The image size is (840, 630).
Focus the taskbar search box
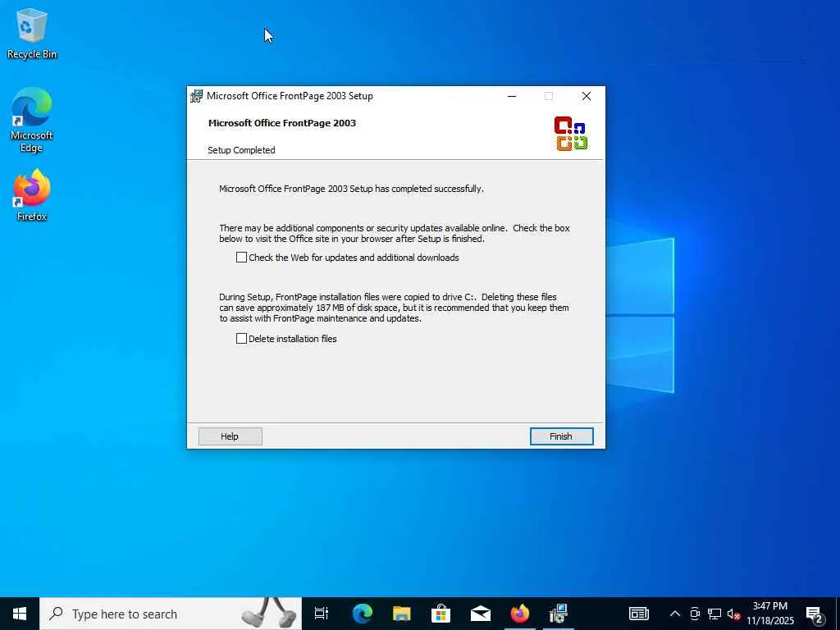pyautogui.click(x=171, y=614)
